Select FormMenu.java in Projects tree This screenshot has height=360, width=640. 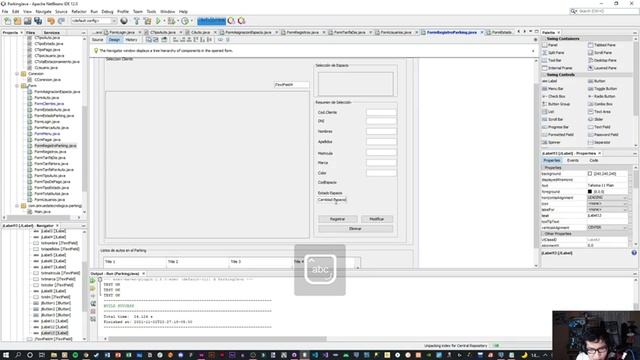47,133
